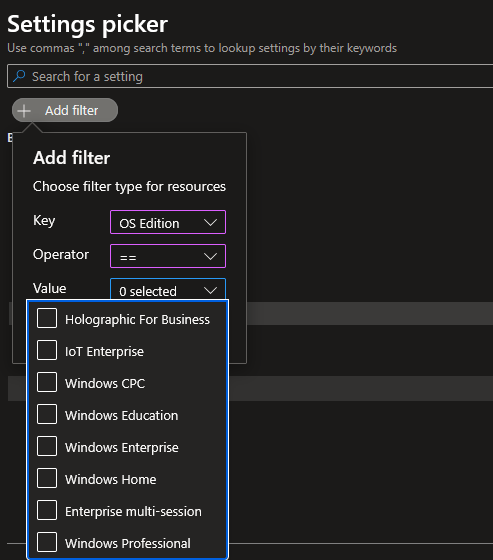Click the Holographic For Business label text
The image size is (493, 560).
click(x=137, y=320)
